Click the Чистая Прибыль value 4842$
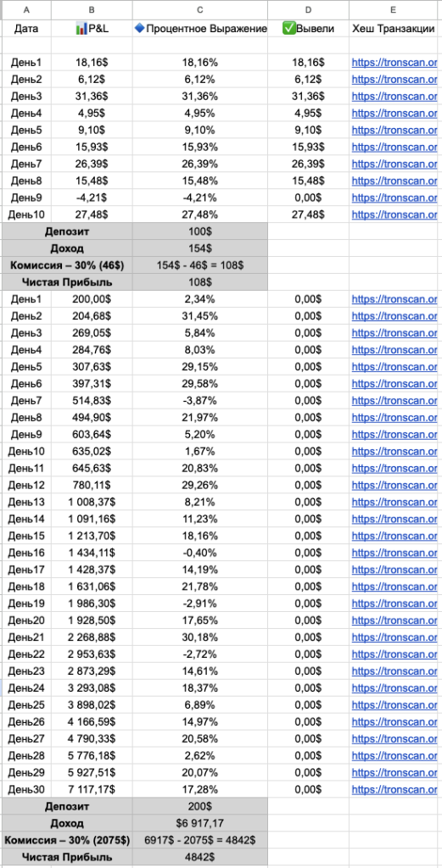Image resolution: width=442 pixels, height=868 pixels. (x=200, y=857)
